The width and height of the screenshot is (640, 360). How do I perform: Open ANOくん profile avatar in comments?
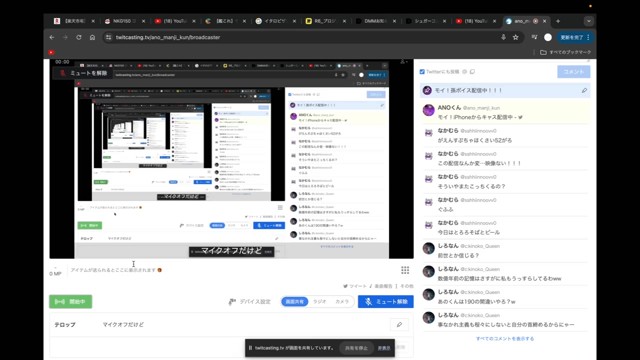point(429,110)
